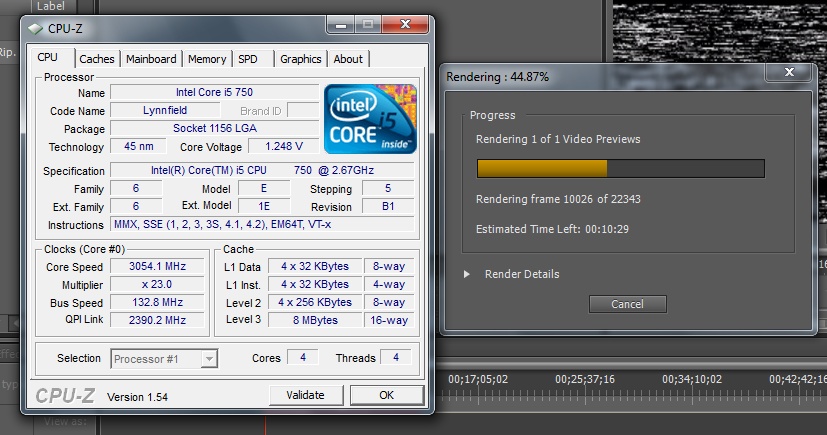
Task: Open the Mainboard tab
Action: point(151,59)
